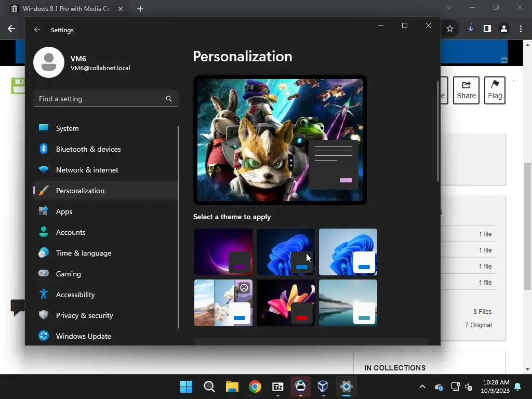Viewport: 532px width, 399px height.
Task: Click the Share button on the webpage
Action: 466,90
